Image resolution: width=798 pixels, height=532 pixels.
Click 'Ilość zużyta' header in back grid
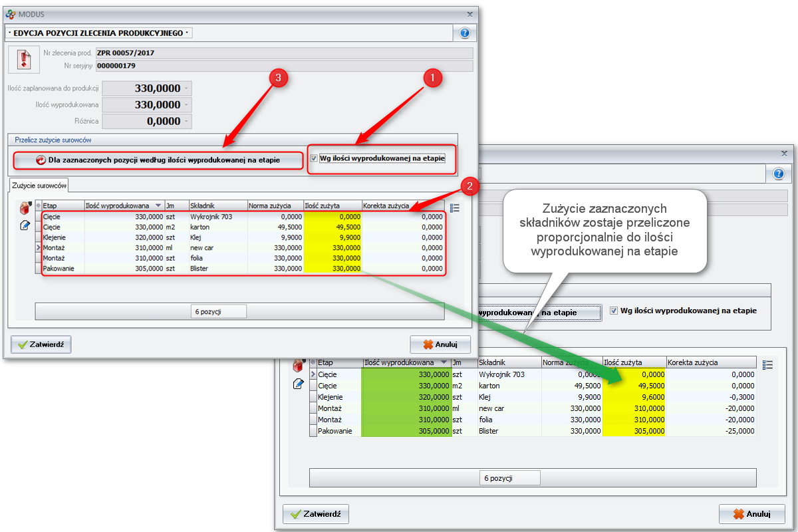pyautogui.click(x=634, y=362)
